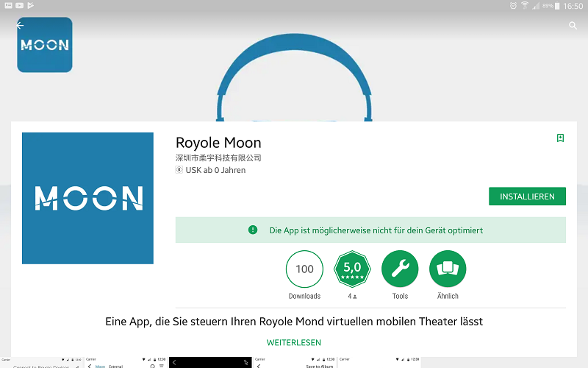Tap the alarm icon in status bar
The width and height of the screenshot is (588, 368).
tap(513, 6)
